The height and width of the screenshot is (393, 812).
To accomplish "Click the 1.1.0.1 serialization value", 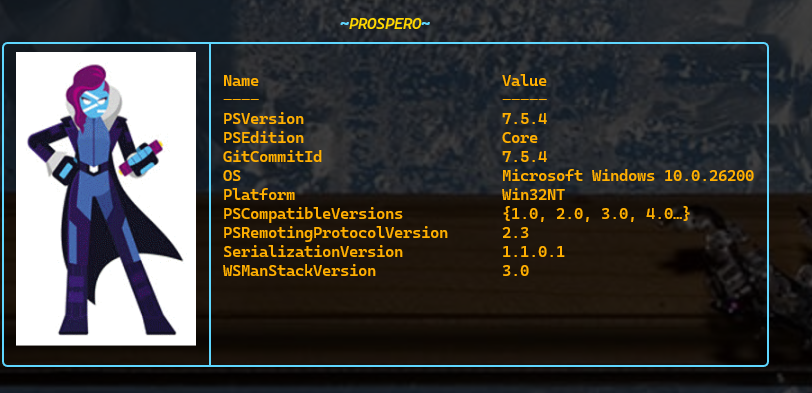I will 533,252.
